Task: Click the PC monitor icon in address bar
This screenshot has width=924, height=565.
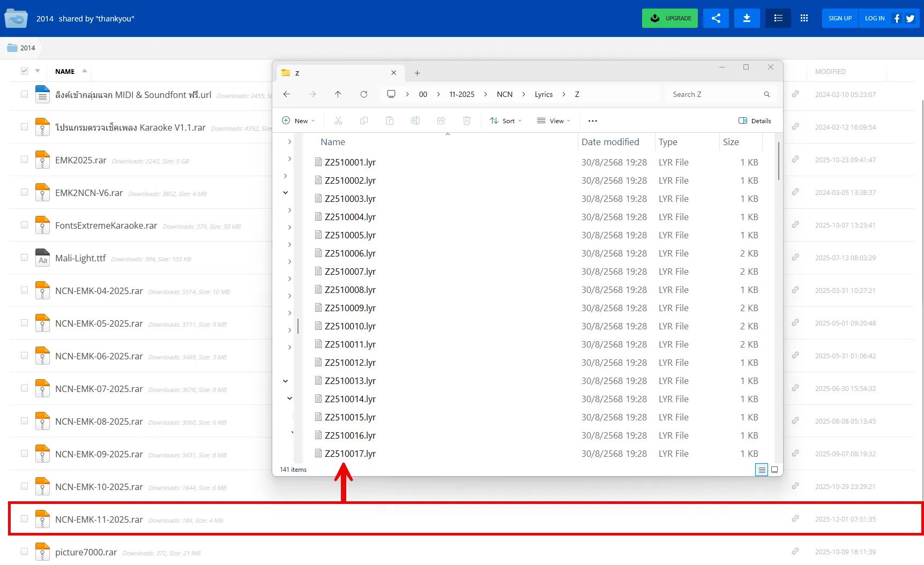Action: (x=391, y=94)
